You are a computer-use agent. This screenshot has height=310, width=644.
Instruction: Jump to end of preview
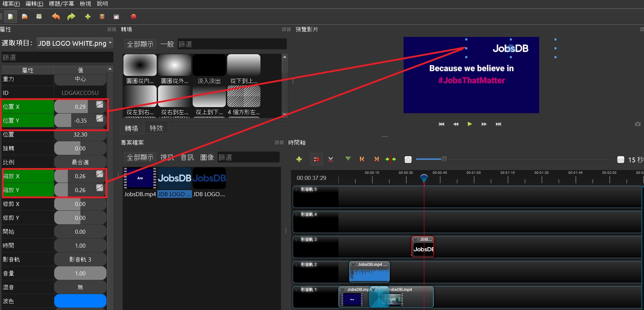(498, 124)
